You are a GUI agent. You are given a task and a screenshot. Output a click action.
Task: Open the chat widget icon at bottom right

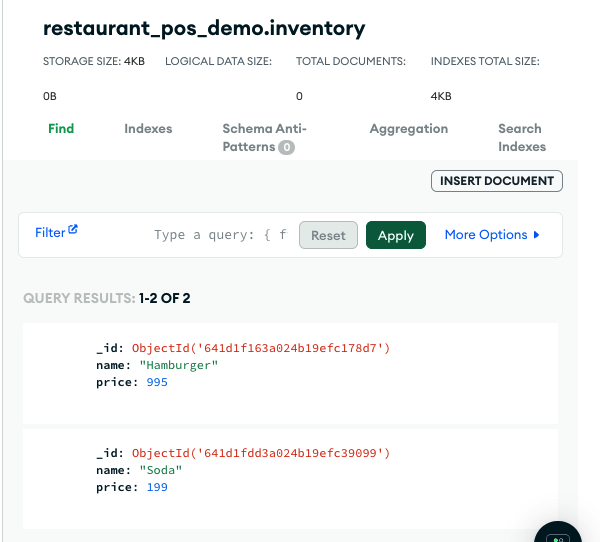[x=558, y=534]
